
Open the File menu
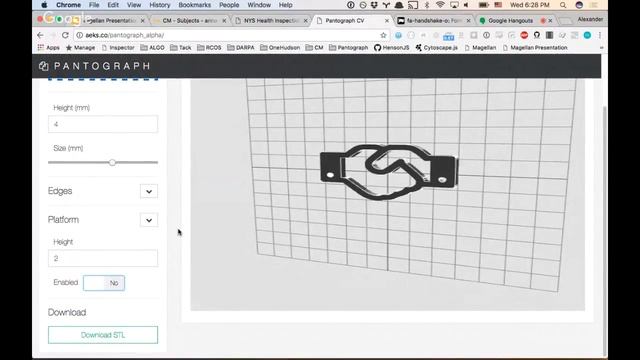click(x=94, y=5)
